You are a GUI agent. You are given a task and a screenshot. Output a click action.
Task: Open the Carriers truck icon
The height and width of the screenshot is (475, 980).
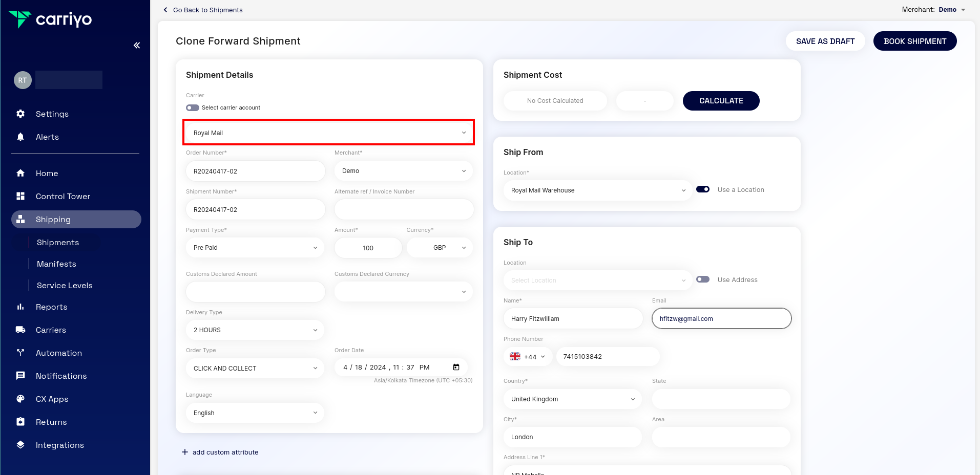click(x=20, y=330)
